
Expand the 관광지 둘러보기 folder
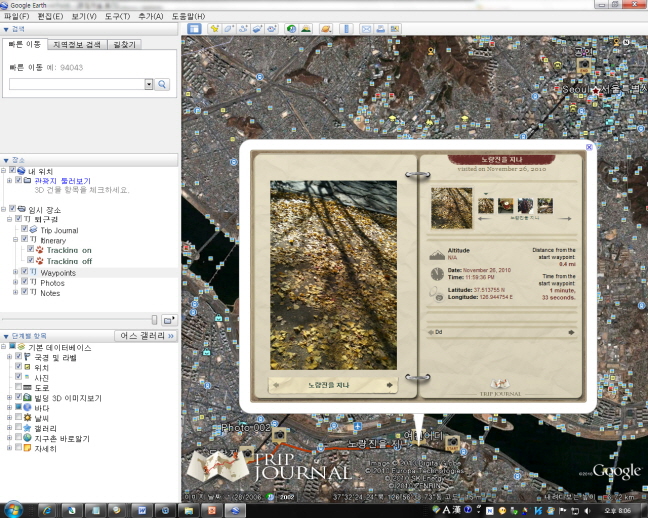[x=9, y=180]
